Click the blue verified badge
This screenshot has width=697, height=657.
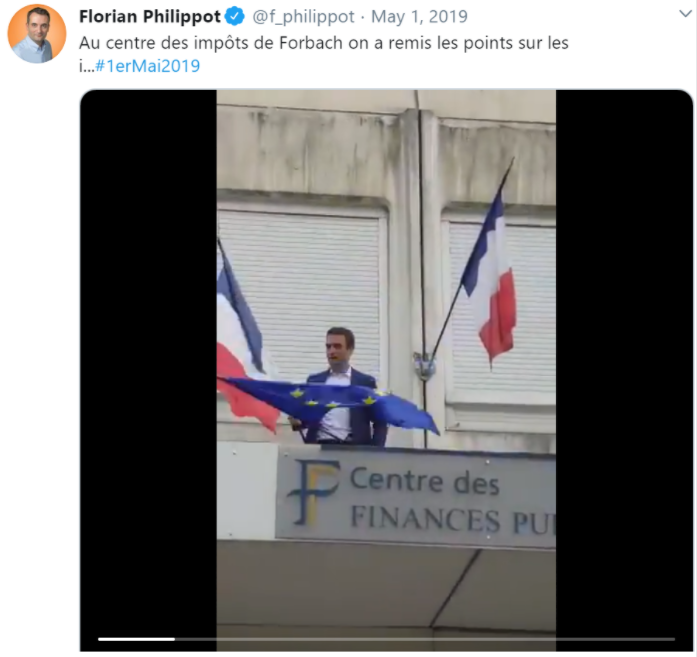[235, 16]
